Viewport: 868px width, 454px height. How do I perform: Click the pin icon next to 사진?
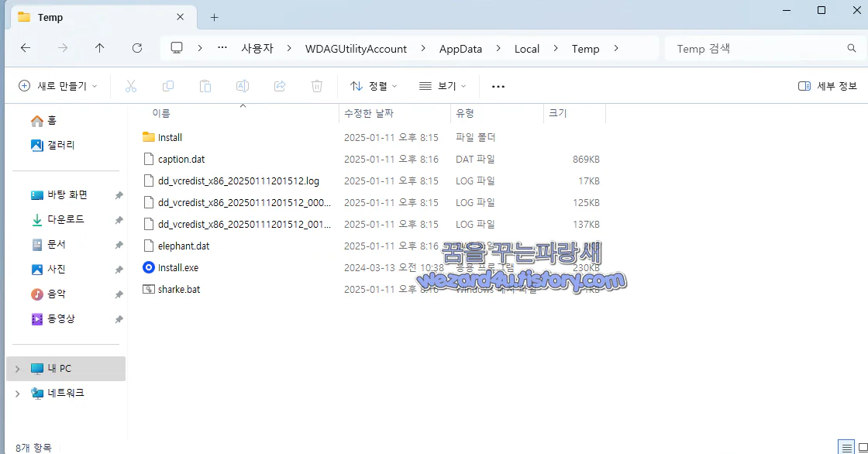pyautogui.click(x=119, y=270)
